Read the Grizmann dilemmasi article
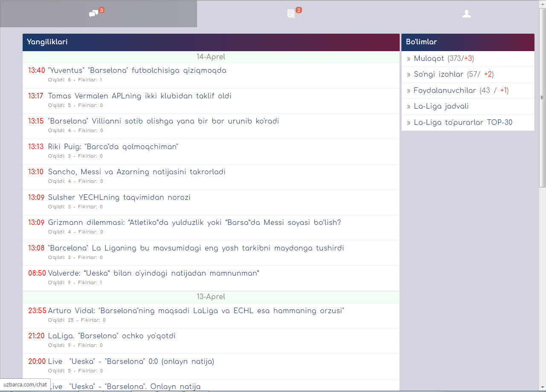546x392 pixels. click(194, 223)
